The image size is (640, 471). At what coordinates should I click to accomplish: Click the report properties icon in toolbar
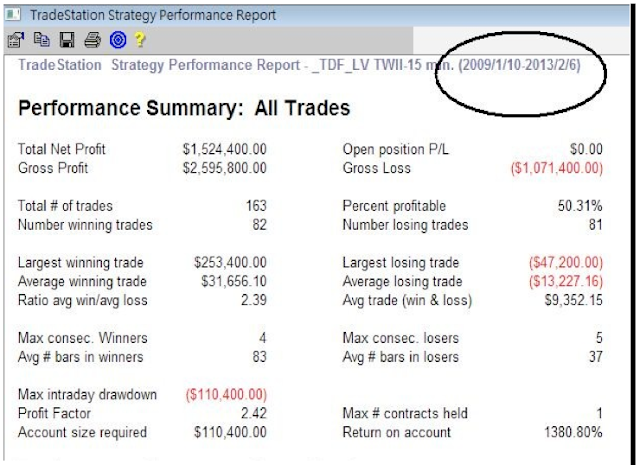coord(15,41)
